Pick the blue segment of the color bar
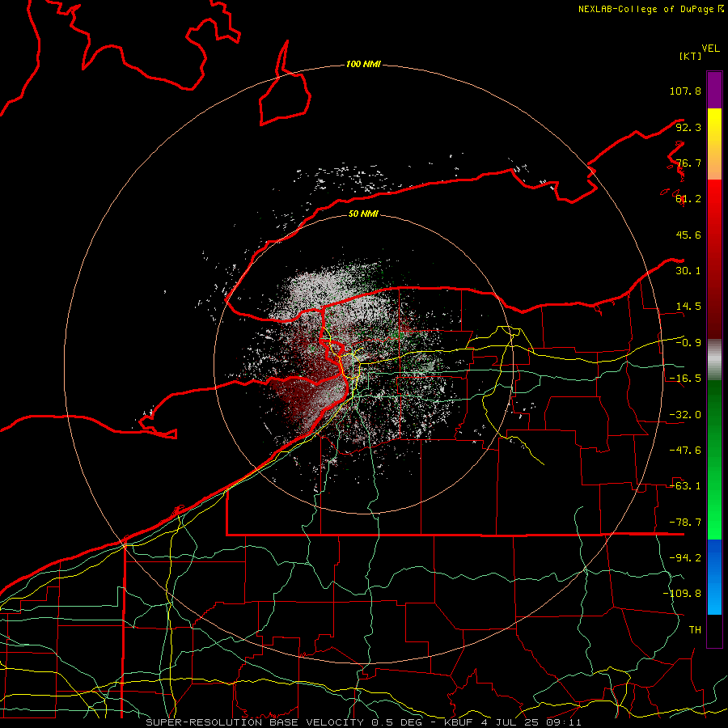Viewport: 728px width, 728px height. [x=714, y=577]
